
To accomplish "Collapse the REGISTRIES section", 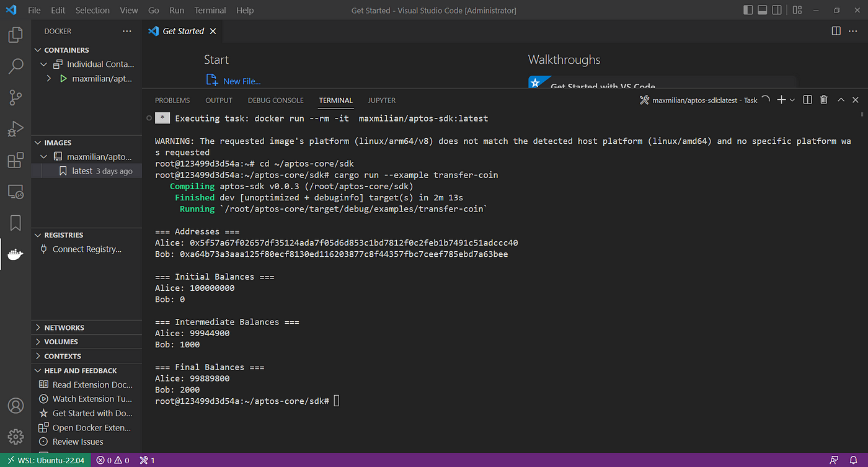I will pyautogui.click(x=87, y=235).
